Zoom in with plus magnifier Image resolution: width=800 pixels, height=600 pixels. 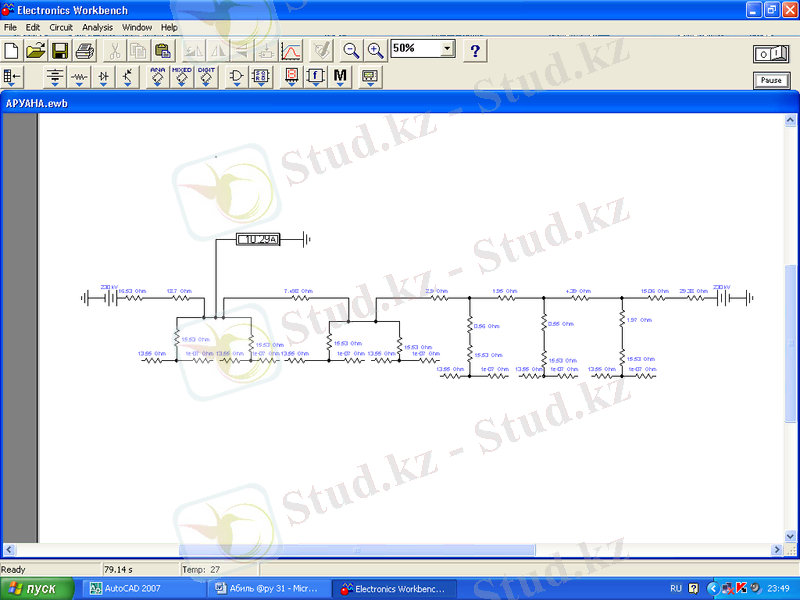[x=376, y=51]
